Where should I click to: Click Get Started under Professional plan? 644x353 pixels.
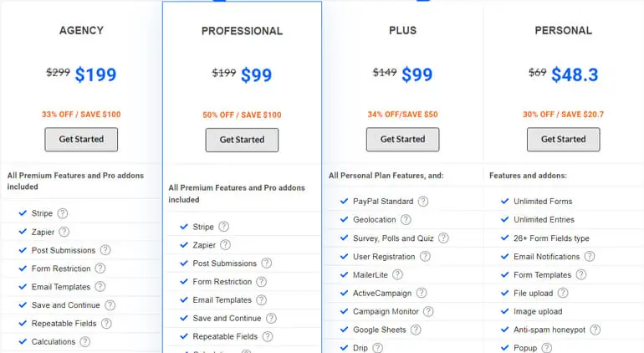(242, 140)
